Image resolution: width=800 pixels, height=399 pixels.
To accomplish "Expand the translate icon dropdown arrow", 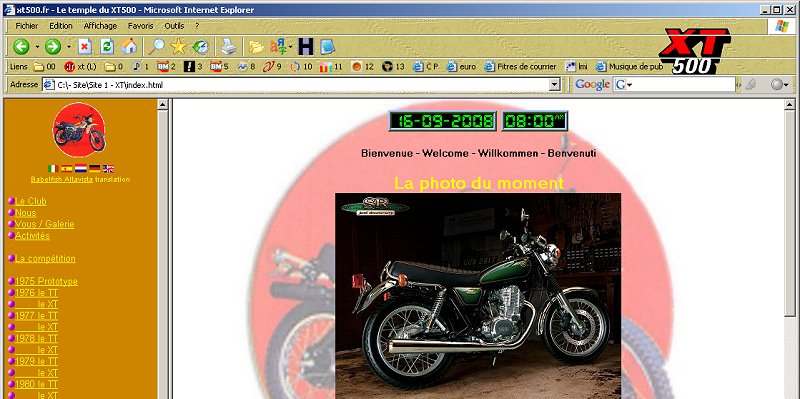I will [291, 47].
